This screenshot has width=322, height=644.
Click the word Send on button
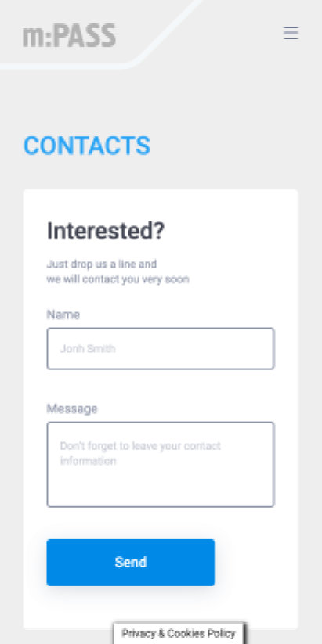(x=131, y=563)
